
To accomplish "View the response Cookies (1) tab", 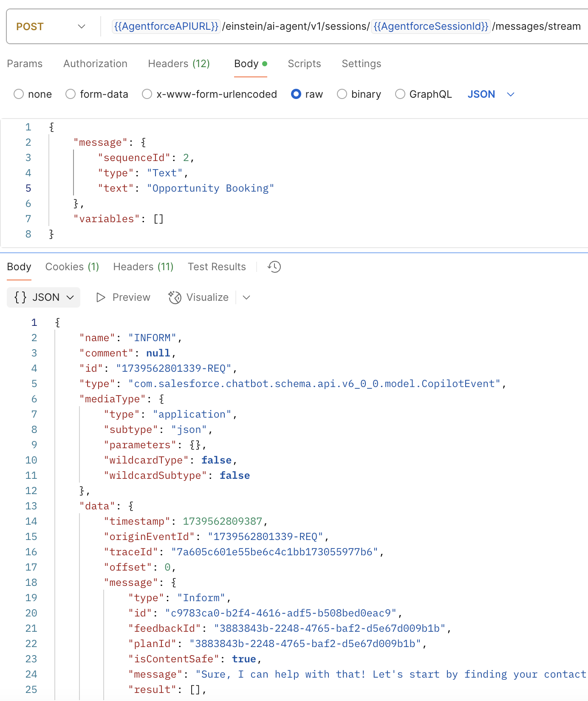I will (x=72, y=267).
